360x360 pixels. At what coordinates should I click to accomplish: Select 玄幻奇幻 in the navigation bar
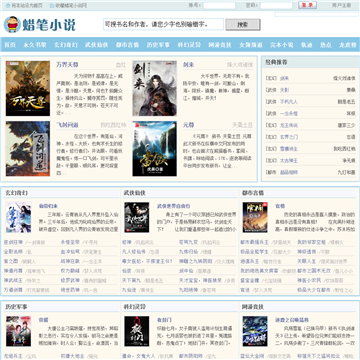coord(66,45)
